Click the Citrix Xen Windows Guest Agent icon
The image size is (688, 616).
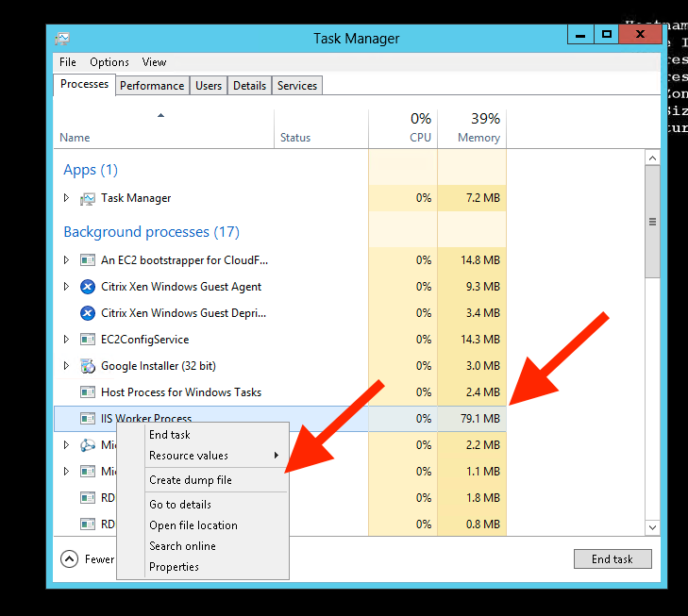tap(88, 287)
